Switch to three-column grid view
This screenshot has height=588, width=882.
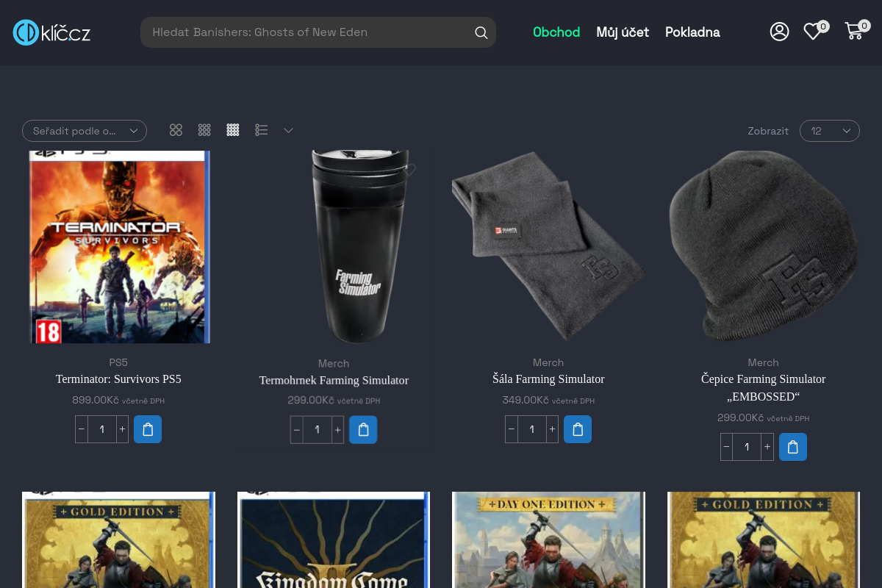coord(204,130)
